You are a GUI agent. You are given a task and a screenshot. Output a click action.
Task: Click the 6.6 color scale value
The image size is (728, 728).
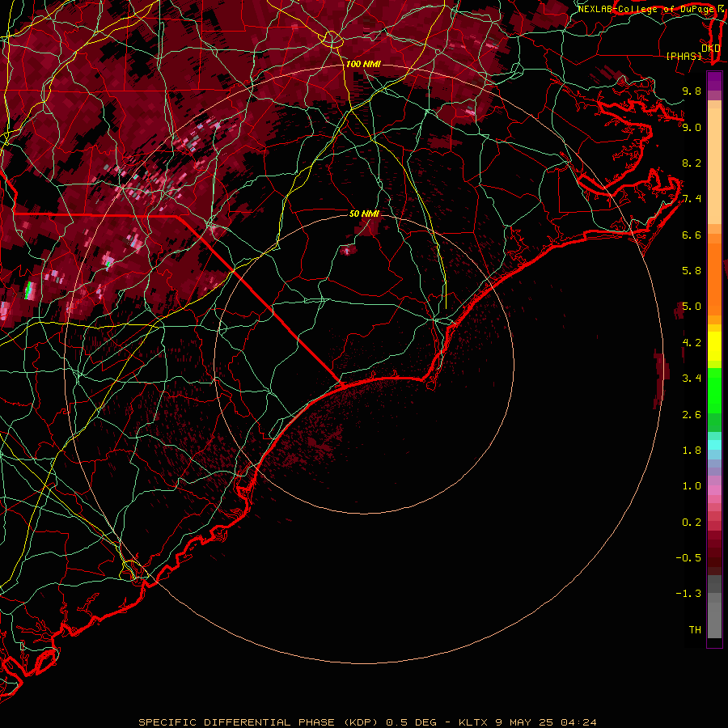pyautogui.click(x=692, y=235)
